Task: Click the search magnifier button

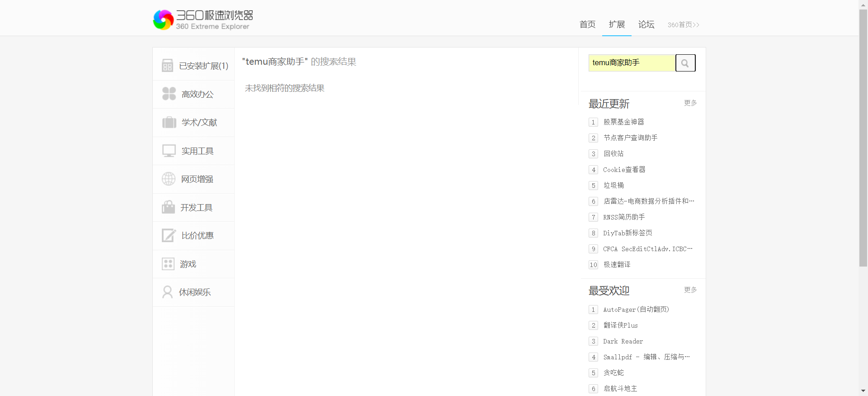Action: point(685,63)
